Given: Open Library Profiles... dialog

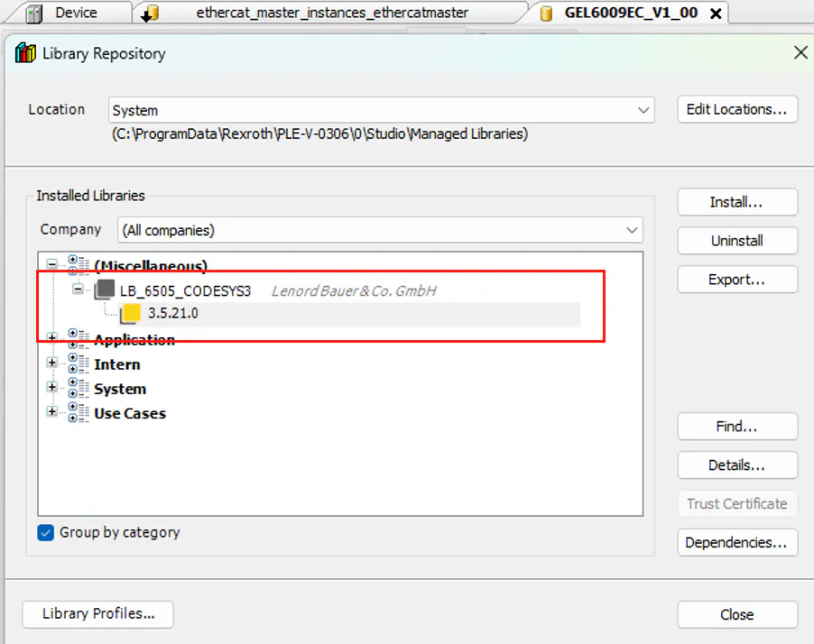Looking at the screenshot, I should [x=97, y=613].
